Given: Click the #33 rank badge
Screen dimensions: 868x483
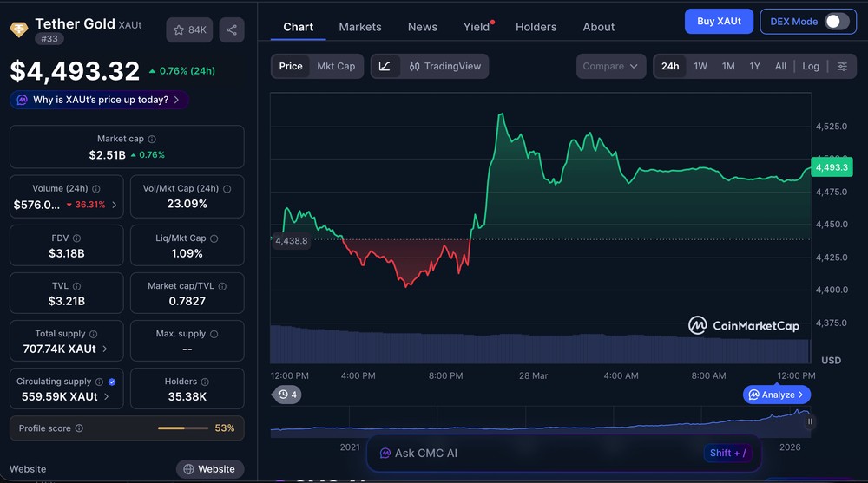Looking at the screenshot, I should [x=49, y=39].
